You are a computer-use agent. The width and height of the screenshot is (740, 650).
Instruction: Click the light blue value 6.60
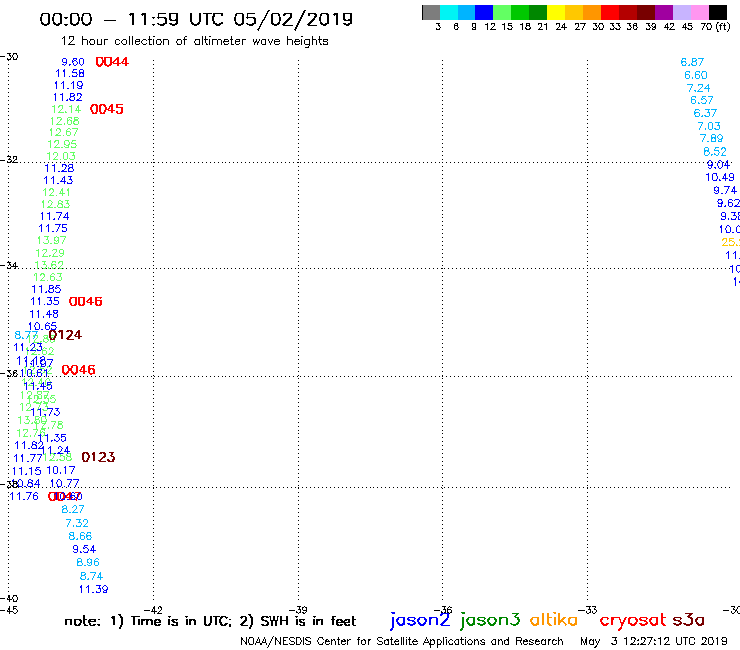pyautogui.click(x=696, y=75)
